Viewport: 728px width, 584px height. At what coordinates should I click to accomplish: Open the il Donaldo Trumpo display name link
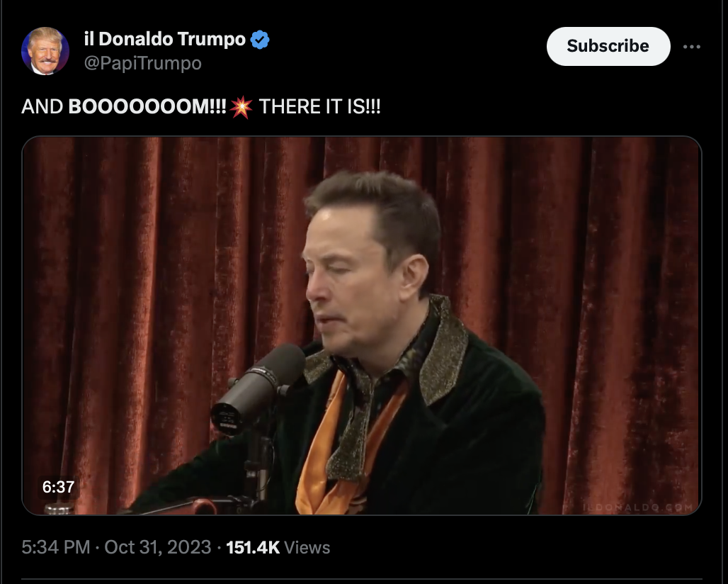(x=165, y=39)
